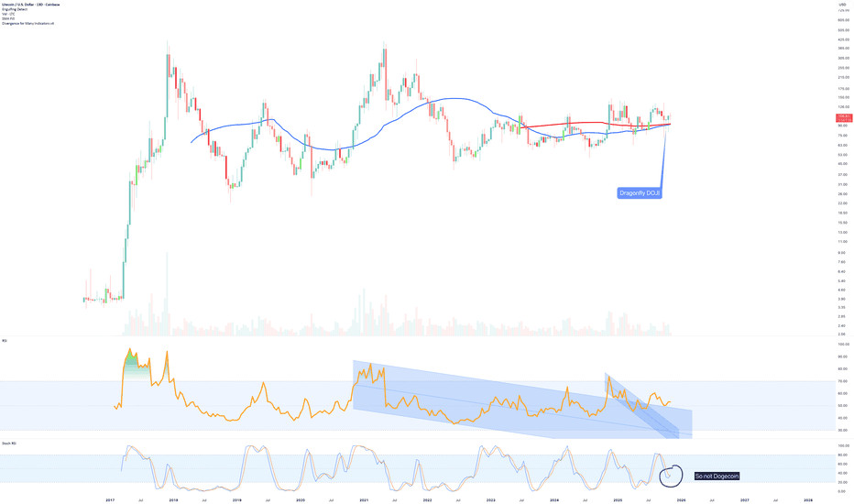Select the 'So not Dogecoin' text note
854x504 pixels.
717,476
